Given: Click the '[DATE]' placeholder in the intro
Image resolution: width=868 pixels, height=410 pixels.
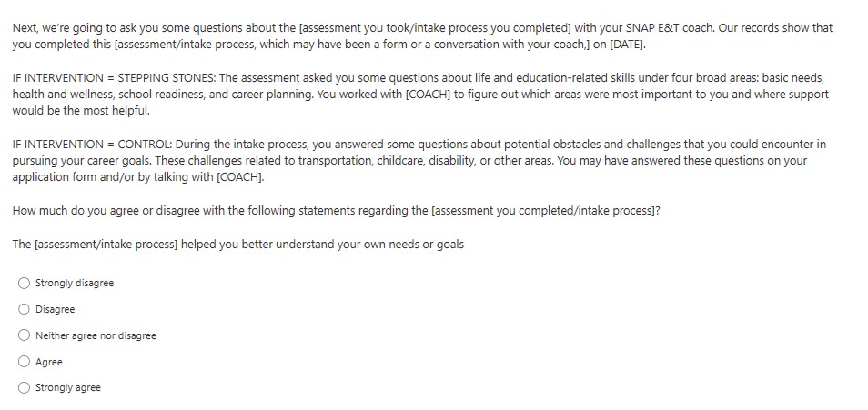Looking at the screenshot, I should [630, 45].
